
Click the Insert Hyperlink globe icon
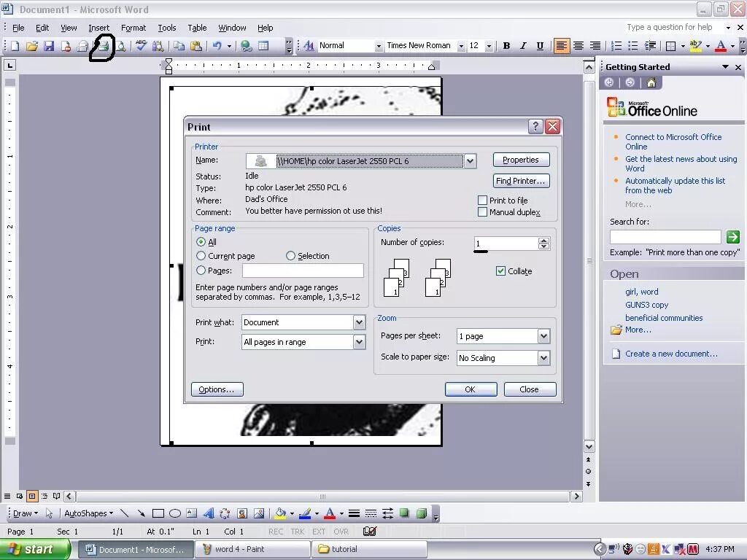coord(247,46)
